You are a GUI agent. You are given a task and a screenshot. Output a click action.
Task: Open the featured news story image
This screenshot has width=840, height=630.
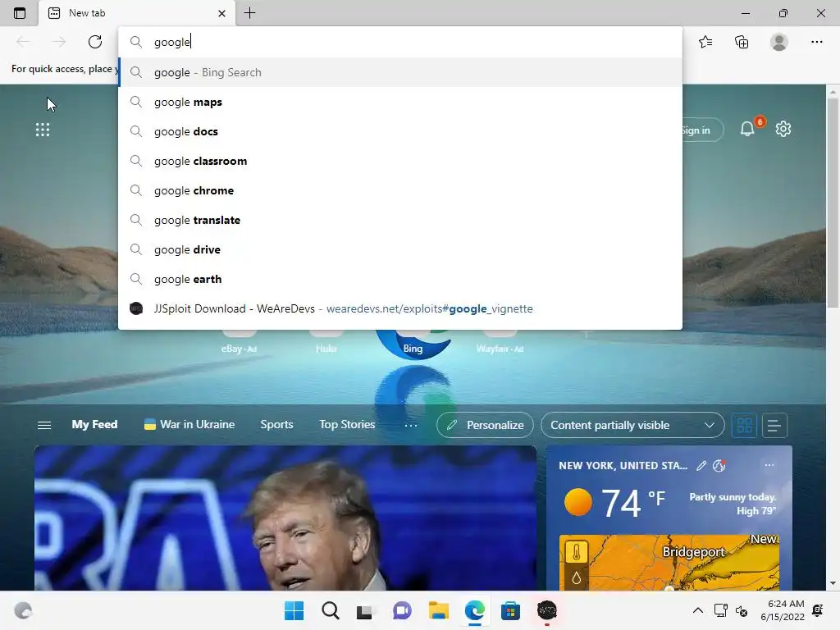pyautogui.click(x=285, y=518)
